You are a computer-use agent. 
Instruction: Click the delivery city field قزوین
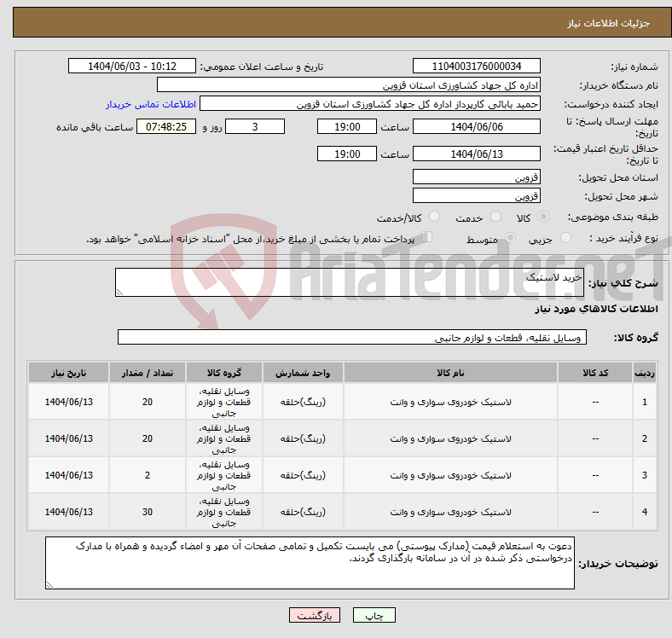tap(476, 195)
